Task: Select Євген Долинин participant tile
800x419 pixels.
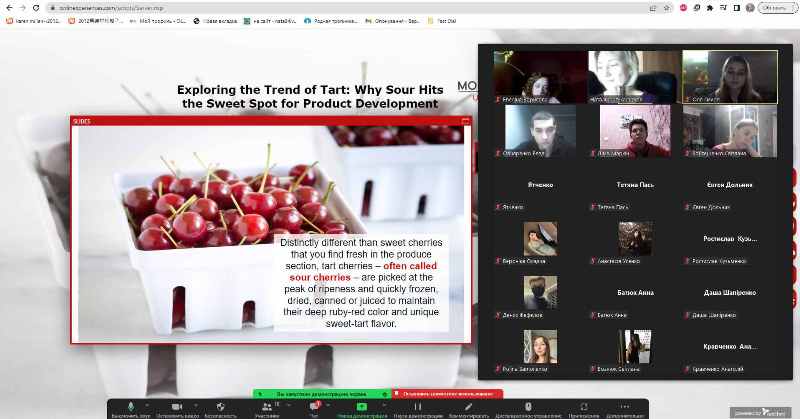Action: (730, 185)
